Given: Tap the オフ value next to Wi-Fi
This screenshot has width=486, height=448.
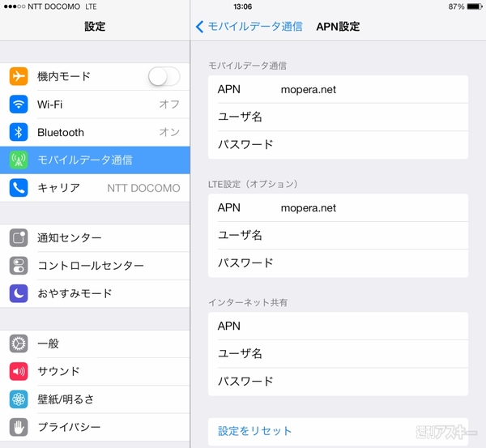Looking at the screenshot, I should (x=169, y=105).
